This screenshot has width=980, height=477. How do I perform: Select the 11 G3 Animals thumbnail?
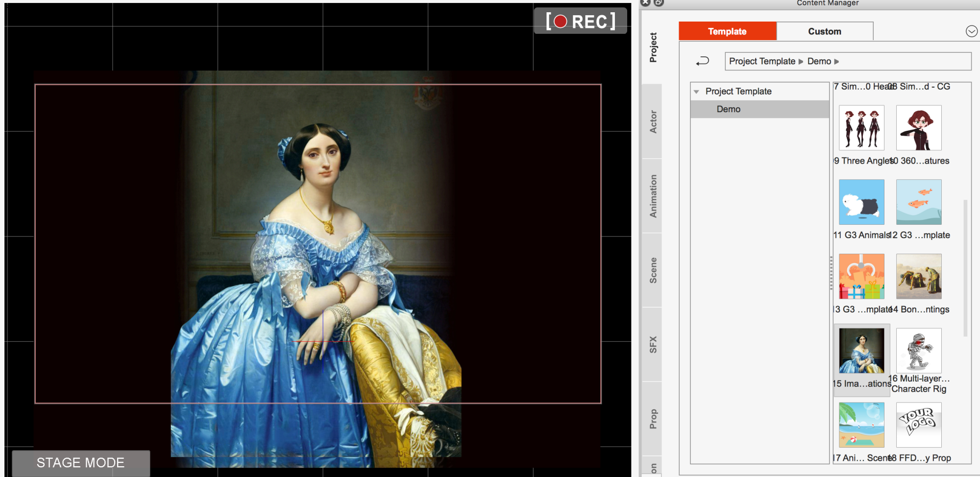pyautogui.click(x=861, y=202)
